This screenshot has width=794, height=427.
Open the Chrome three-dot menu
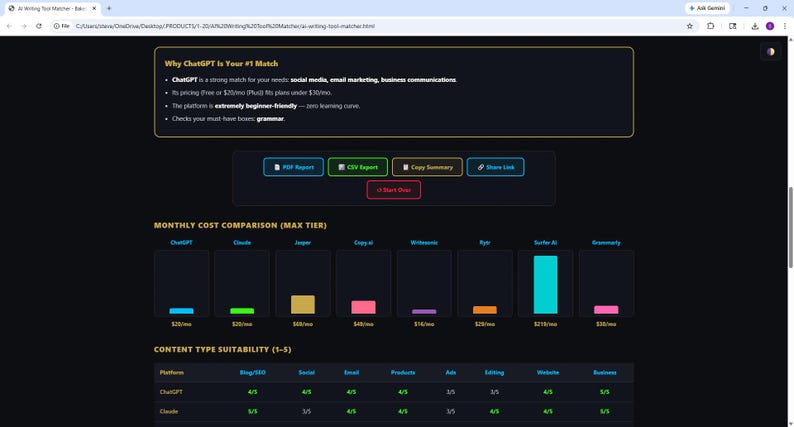pos(784,26)
